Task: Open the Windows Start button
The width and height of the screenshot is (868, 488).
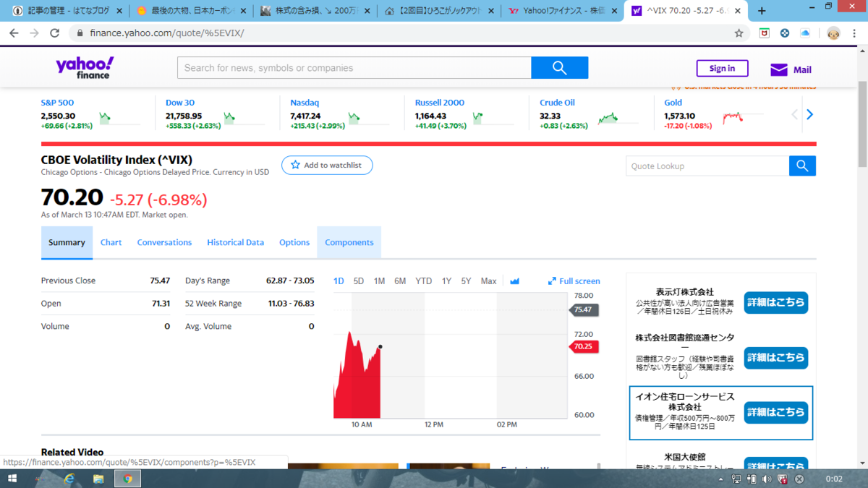Action: point(12,479)
